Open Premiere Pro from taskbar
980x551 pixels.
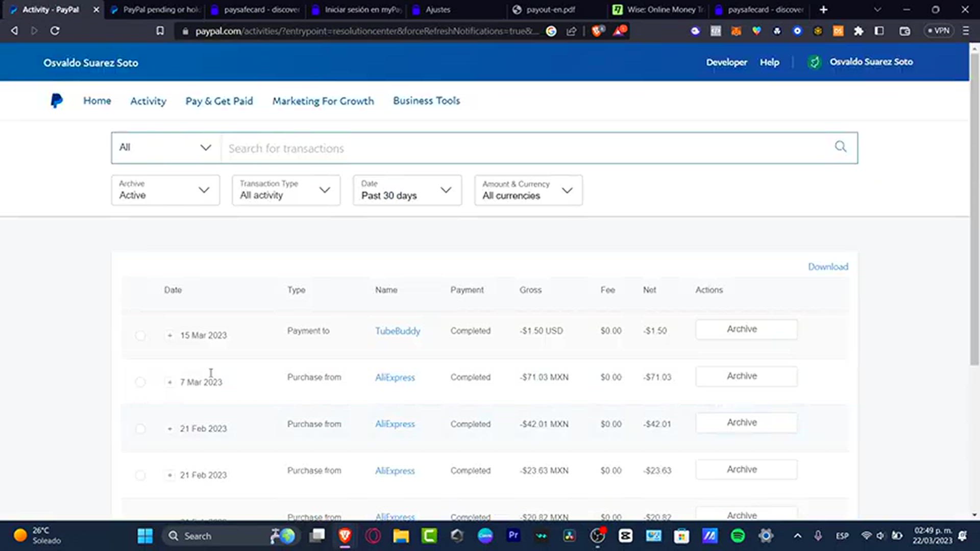513,535
